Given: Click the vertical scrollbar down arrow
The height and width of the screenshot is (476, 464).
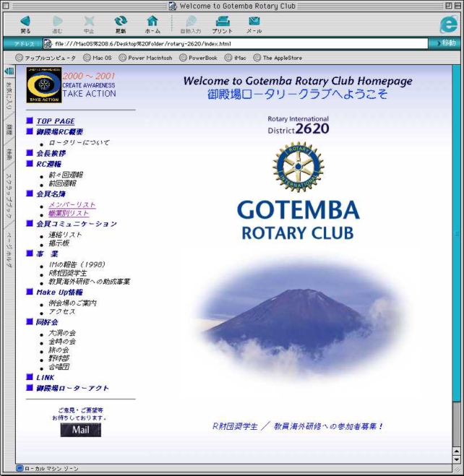Looking at the screenshot, I should pyautogui.click(x=457, y=459).
